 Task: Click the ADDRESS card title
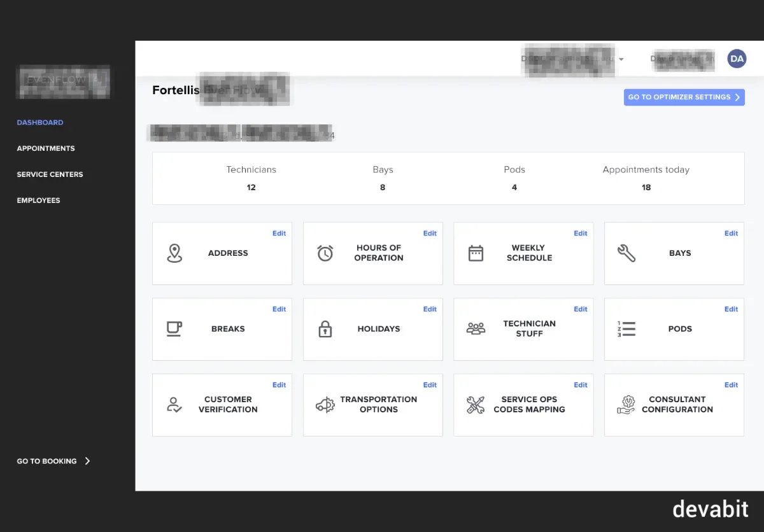(x=228, y=253)
